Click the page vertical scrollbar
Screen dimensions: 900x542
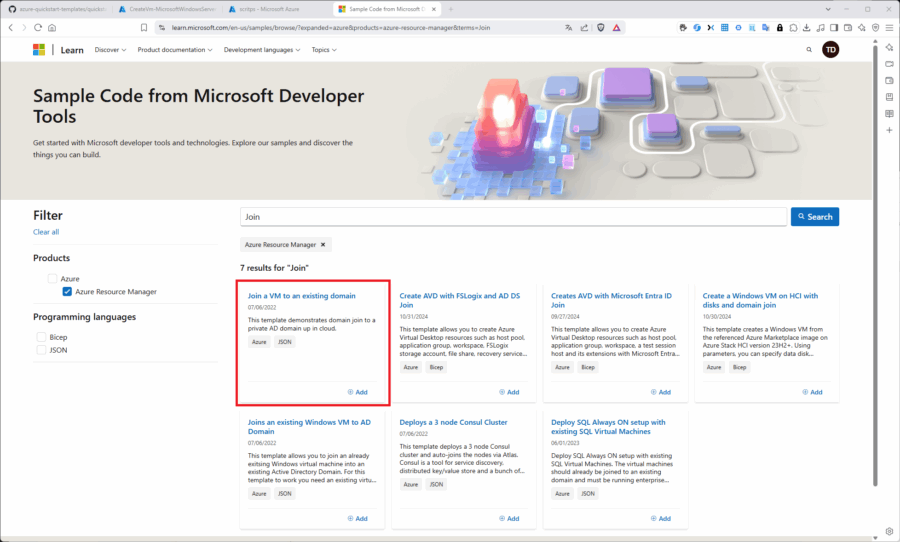pyautogui.click(x=875, y=264)
